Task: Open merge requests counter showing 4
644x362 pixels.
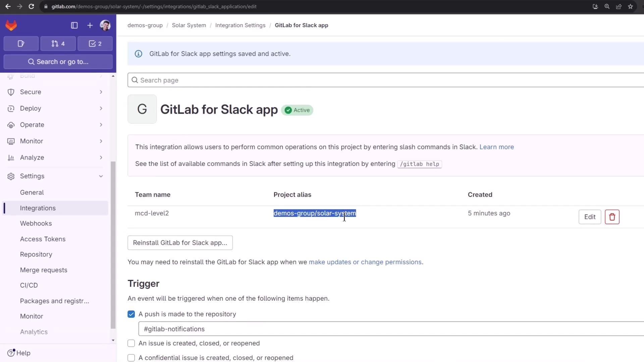Action: coord(58,44)
